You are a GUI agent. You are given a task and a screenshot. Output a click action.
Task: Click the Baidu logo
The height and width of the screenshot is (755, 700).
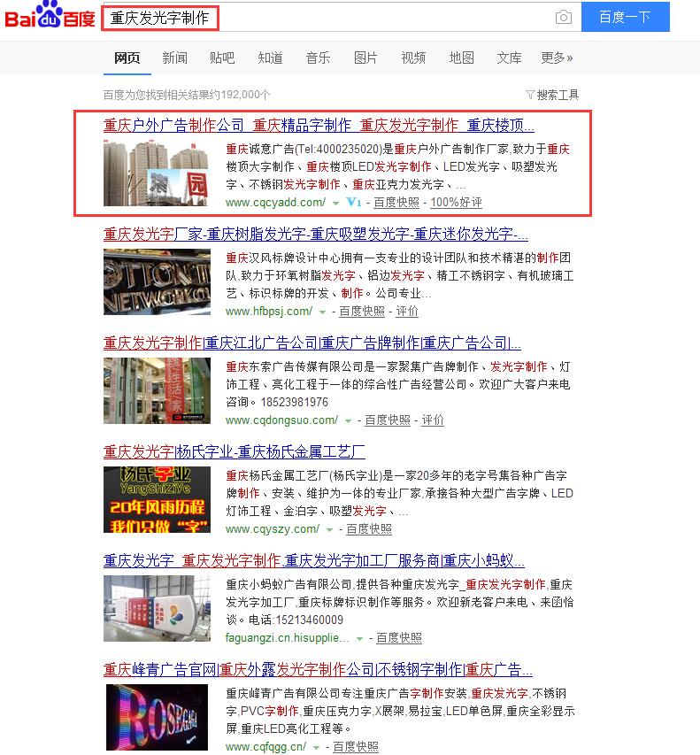[50, 14]
